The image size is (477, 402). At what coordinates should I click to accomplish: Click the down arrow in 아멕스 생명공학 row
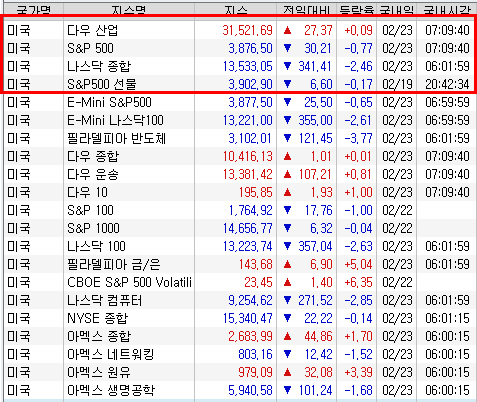tap(287, 391)
